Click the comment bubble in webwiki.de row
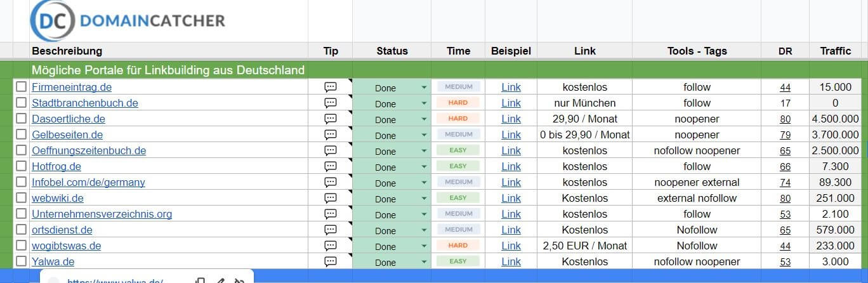 click(330, 198)
